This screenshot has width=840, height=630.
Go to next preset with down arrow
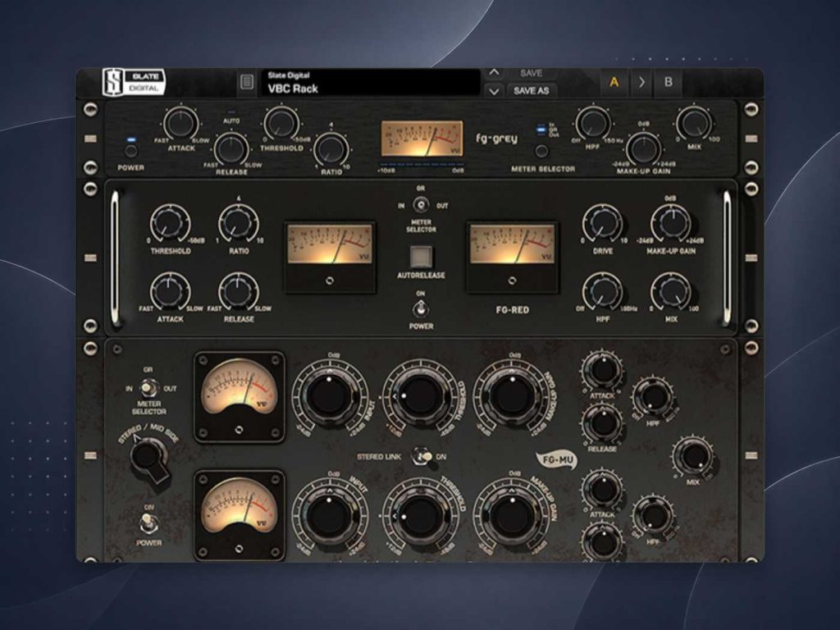tap(494, 91)
